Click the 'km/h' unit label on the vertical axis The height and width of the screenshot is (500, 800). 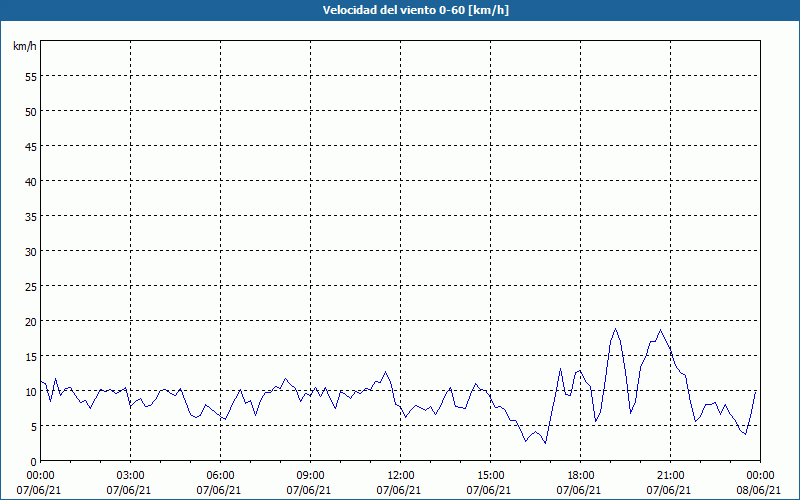pos(25,46)
